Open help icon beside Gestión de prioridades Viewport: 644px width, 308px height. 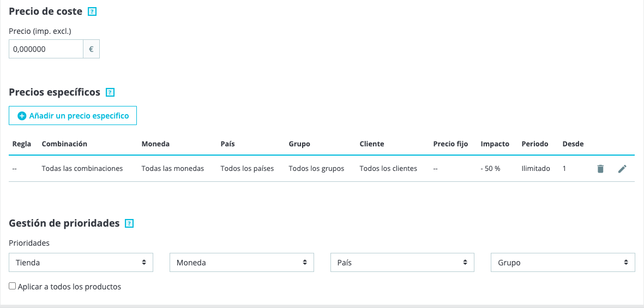tap(129, 224)
